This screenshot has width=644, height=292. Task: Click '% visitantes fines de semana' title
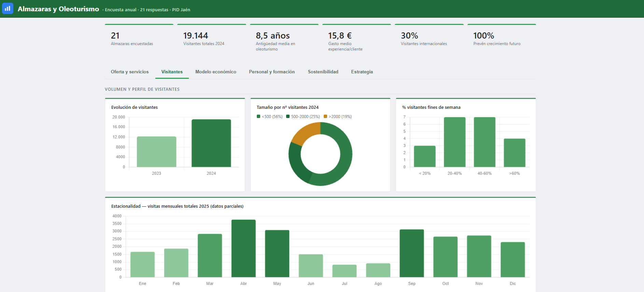[x=431, y=107]
